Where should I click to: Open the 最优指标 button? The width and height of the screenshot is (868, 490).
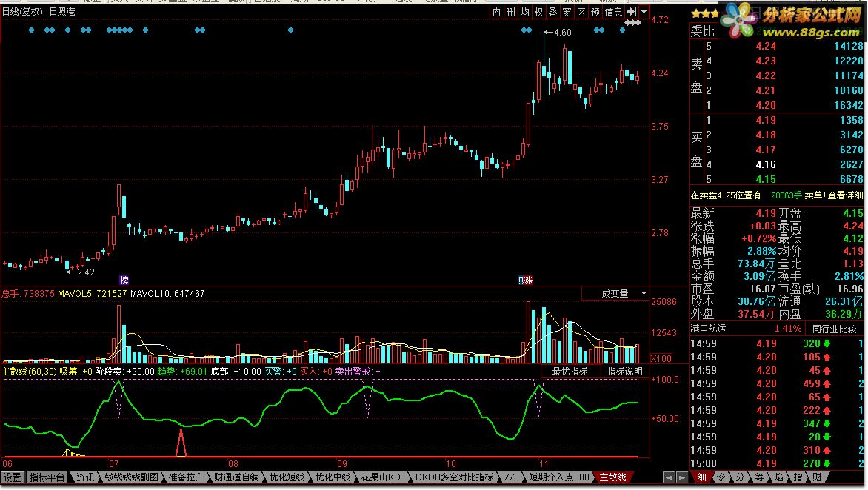pyautogui.click(x=570, y=371)
